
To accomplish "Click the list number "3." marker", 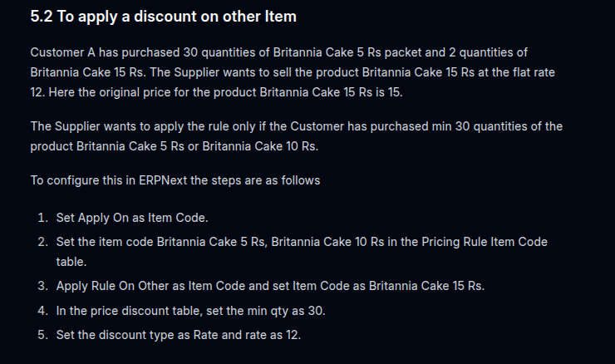I will [42, 286].
